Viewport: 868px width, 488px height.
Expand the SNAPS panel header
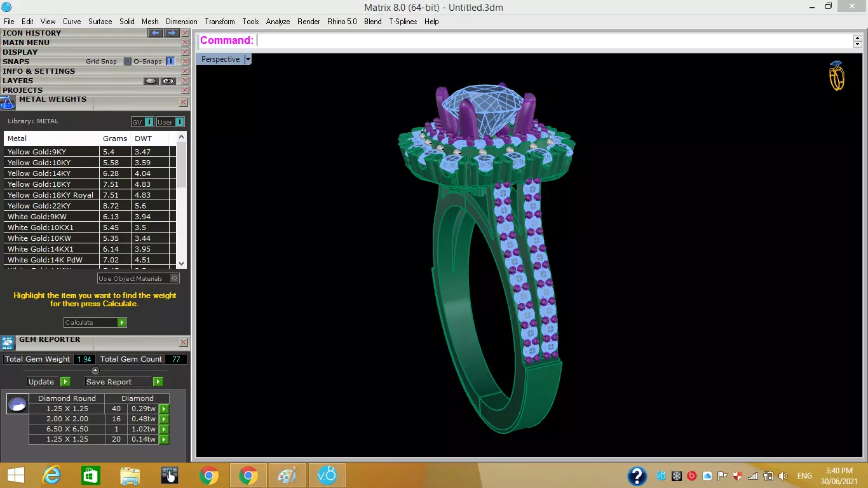[x=16, y=62]
